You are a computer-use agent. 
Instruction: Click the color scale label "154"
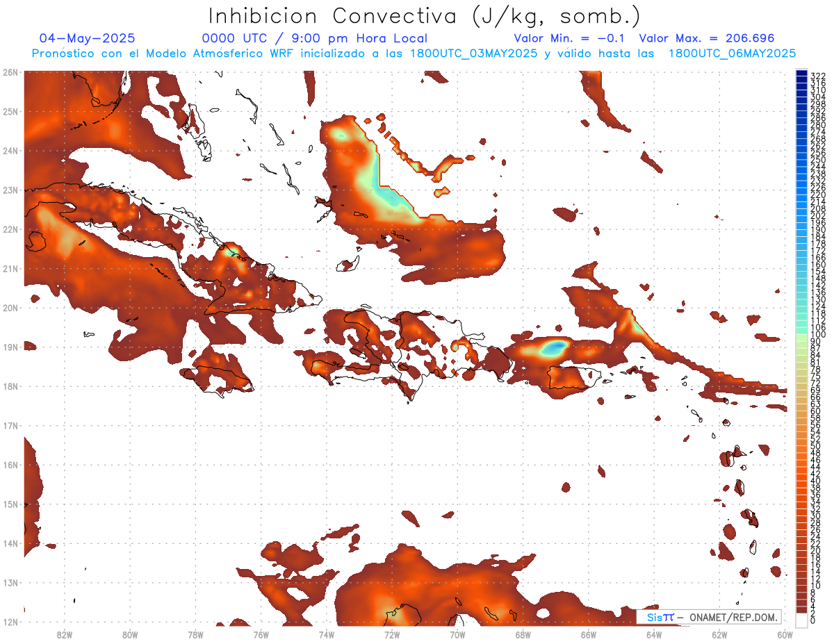click(x=818, y=272)
